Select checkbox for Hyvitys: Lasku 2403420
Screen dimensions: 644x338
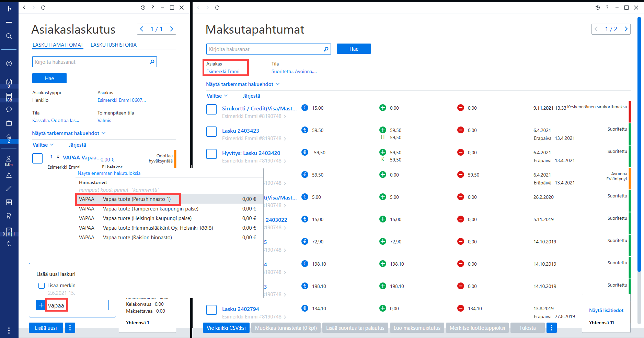(x=211, y=154)
